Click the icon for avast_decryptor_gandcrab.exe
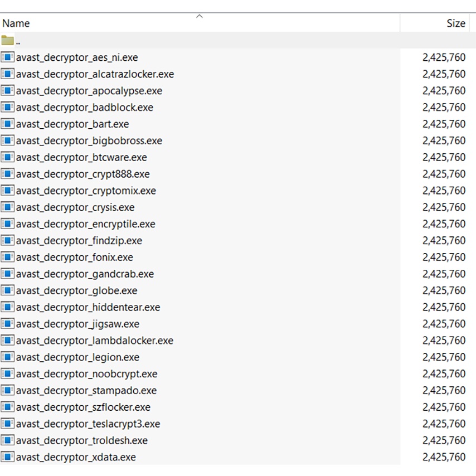This screenshot has height=476, width=476. point(8,274)
